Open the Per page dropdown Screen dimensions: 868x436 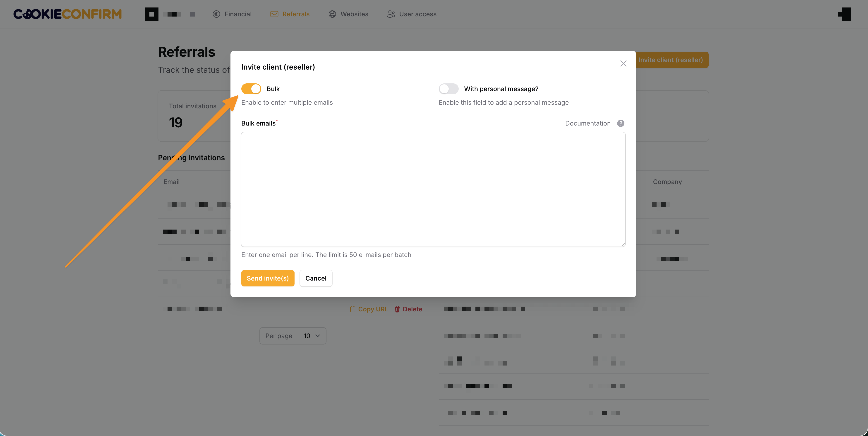click(x=312, y=336)
